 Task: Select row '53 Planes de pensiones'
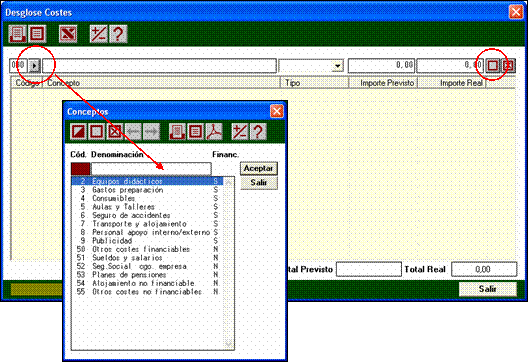147,275
